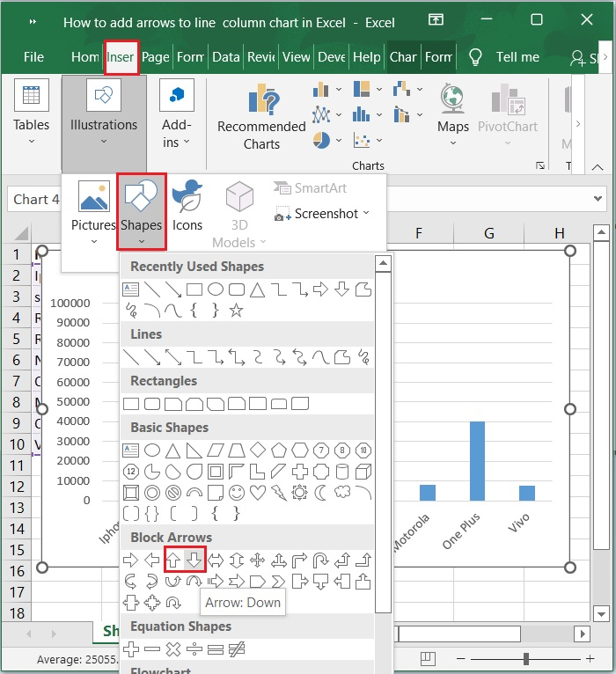Open the Icons gallery

tap(187, 206)
